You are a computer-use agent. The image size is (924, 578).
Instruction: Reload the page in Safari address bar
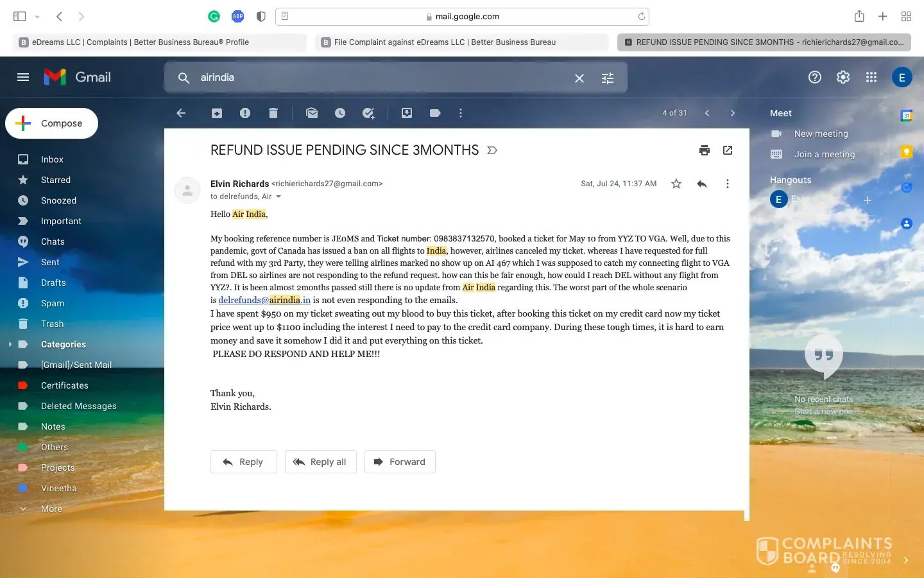click(641, 17)
